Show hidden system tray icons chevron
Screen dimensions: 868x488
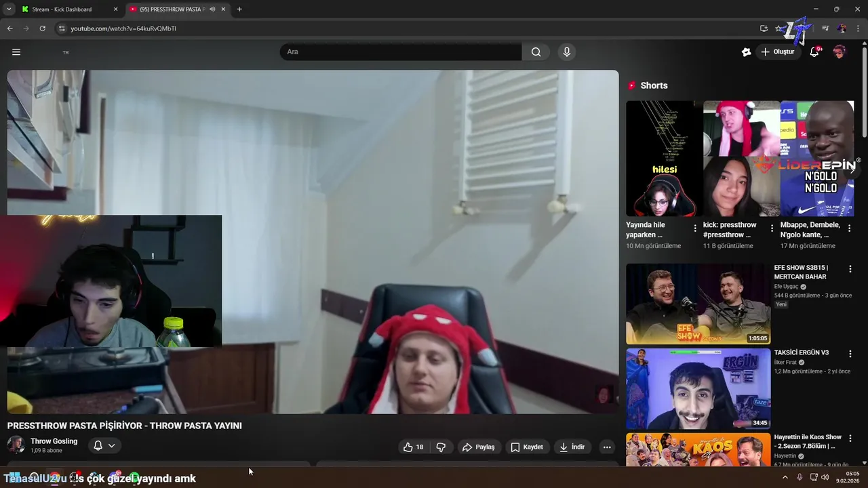click(785, 477)
